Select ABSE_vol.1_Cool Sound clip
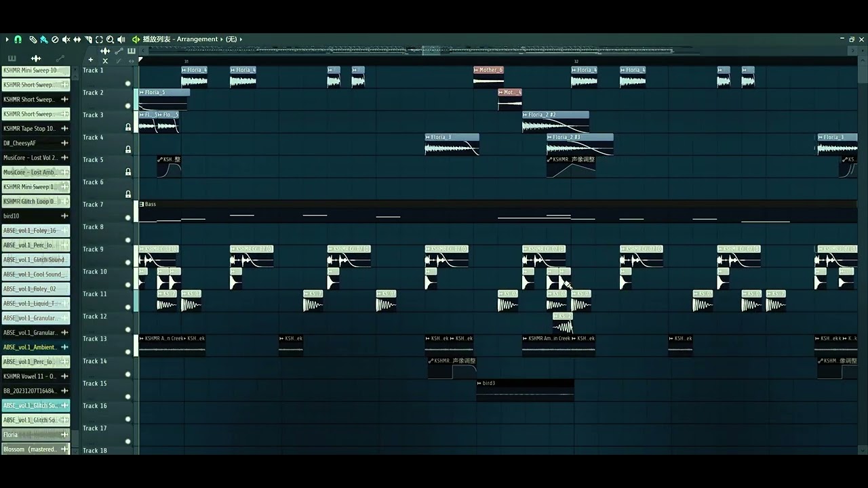868x488 pixels. [36, 274]
